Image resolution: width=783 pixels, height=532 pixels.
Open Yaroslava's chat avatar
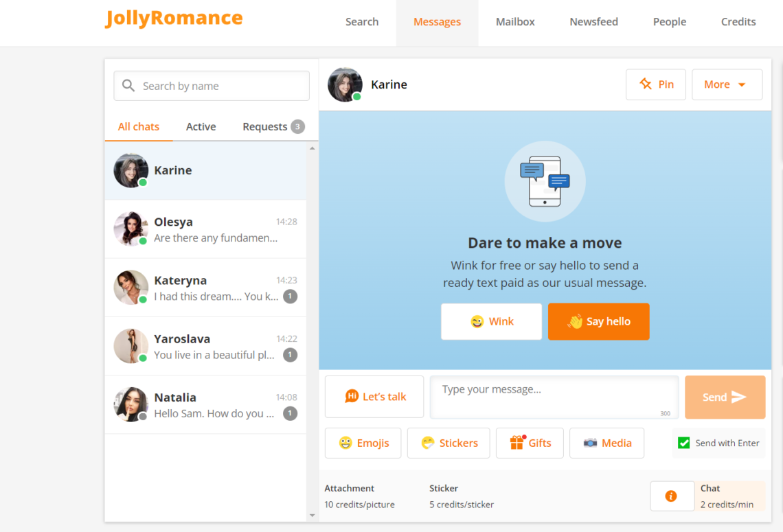tap(130, 346)
